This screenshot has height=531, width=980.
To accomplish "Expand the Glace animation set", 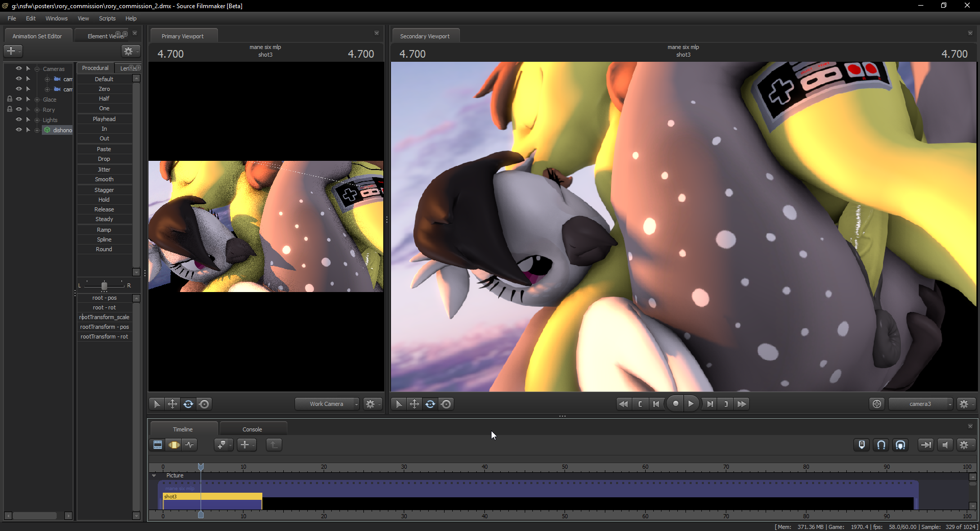I will [x=37, y=100].
